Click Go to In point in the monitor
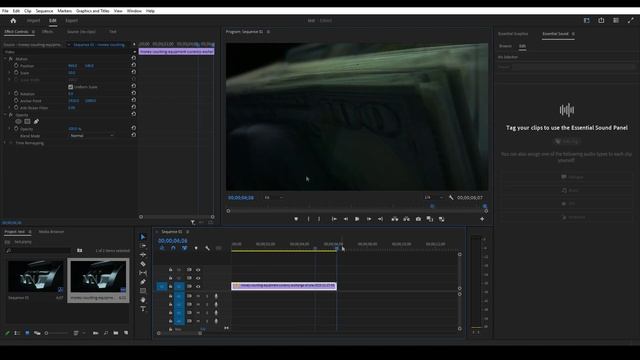 point(334,219)
